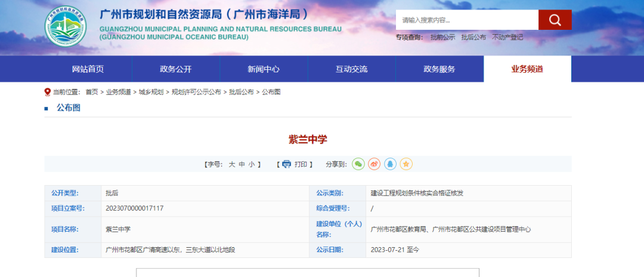
Task: Go to 公布图 in breadcrumb
Action: point(271,92)
